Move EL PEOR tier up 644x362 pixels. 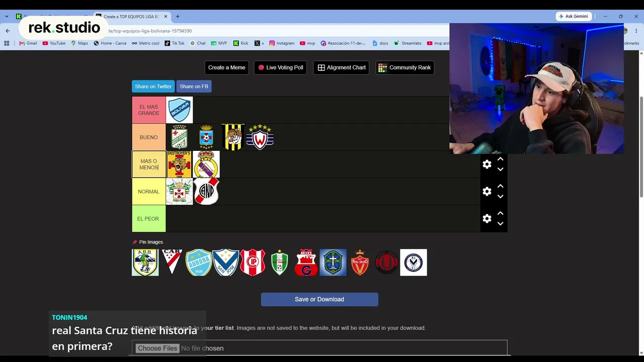pos(500,213)
